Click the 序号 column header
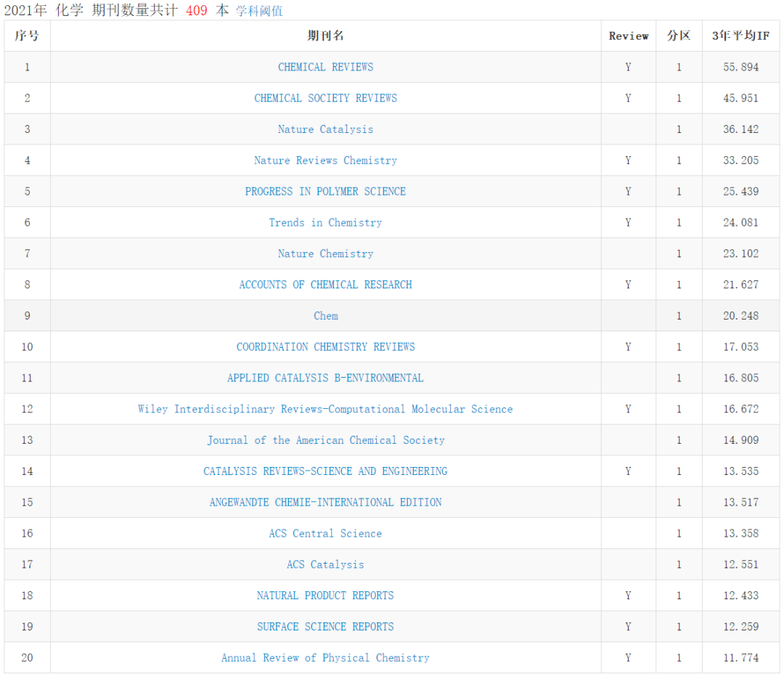The height and width of the screenshot is (674, 784). pyautogui.click(x=27, y=36)
